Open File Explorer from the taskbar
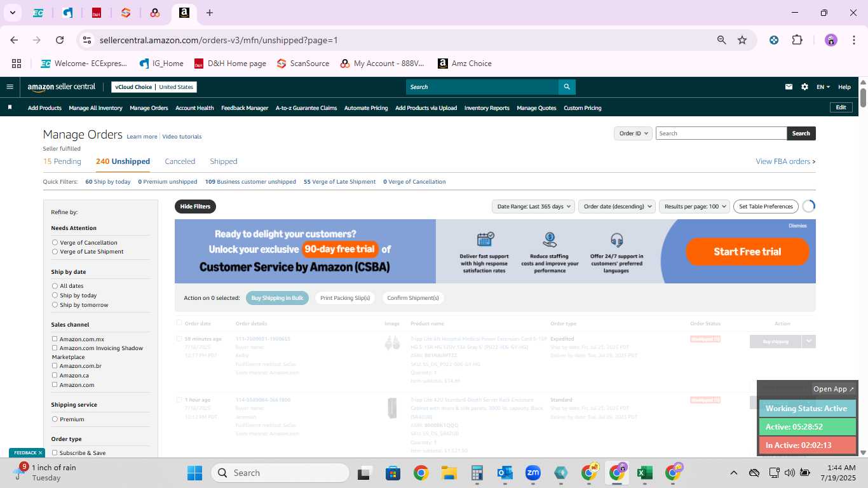Image resolution: width=868 pixels, height=488 pixels. coord(449,473)
